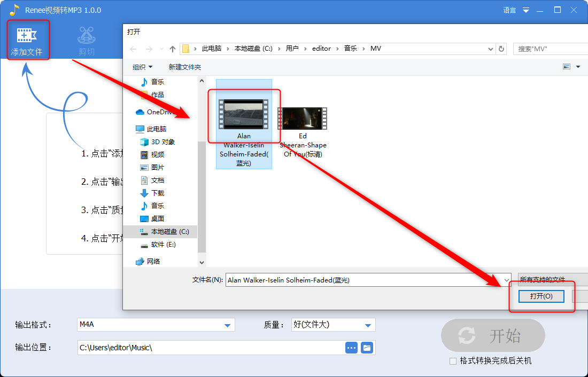Viewport: 588px width, 377px height.
Task: Select 此电脑 in the navigation tree
Action: (151, 129)
